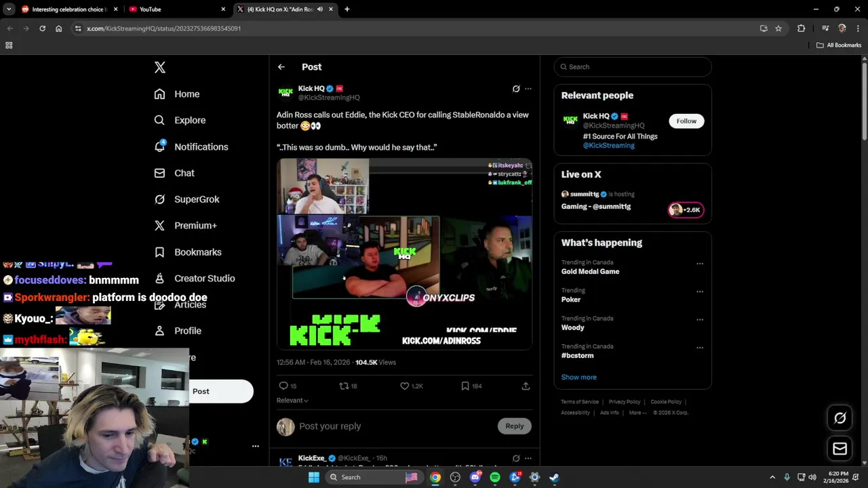
Task: Open Terms of Service link
Action: point(580,402)
